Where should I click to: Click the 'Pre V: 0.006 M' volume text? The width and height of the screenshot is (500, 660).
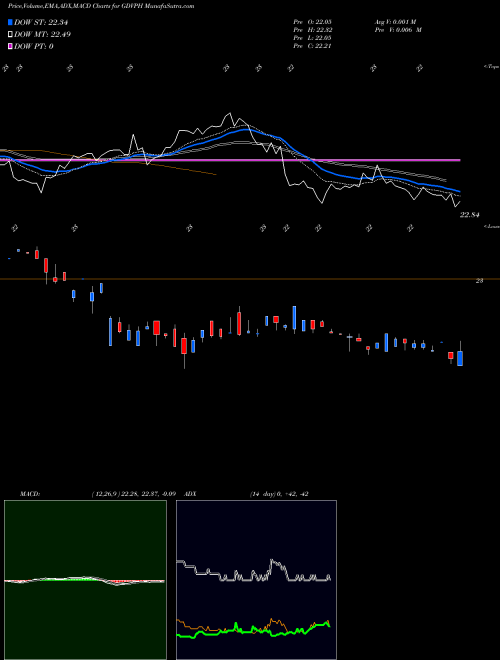coord(398,30)
